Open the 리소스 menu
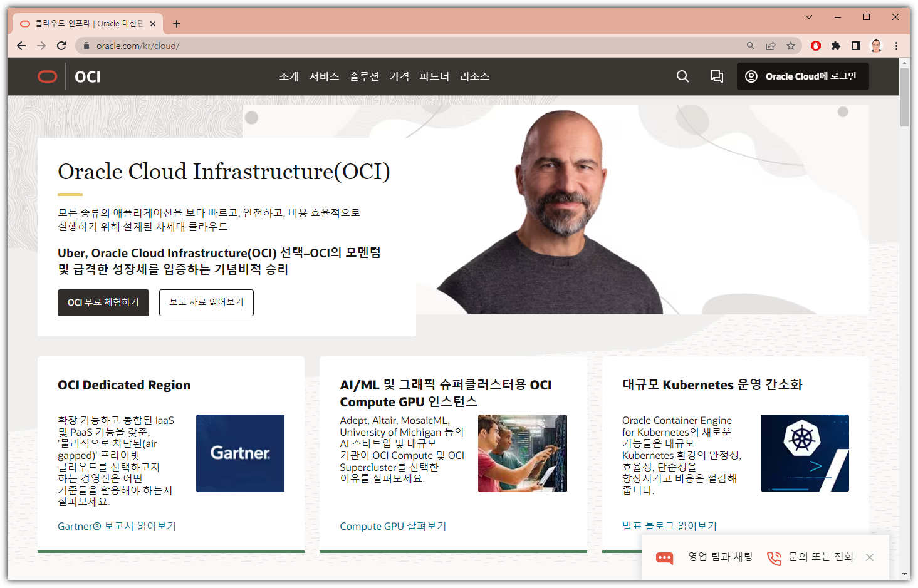Image resolution: width=918 pixels, height=588 pixels. (x=474, y=76)
